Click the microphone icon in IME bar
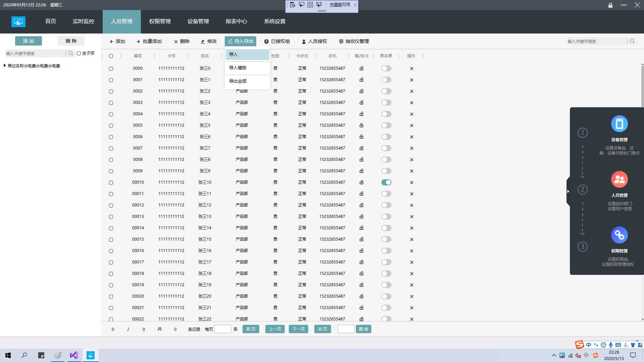The width and height of the screenshot is (644, 362). tap(611, 345)
